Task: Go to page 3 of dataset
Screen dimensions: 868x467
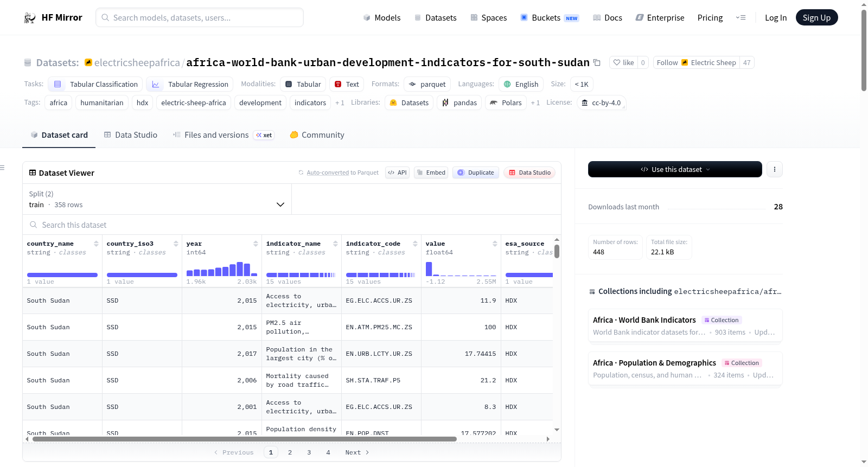Action: pyautogui.click(x=309, y=452)
